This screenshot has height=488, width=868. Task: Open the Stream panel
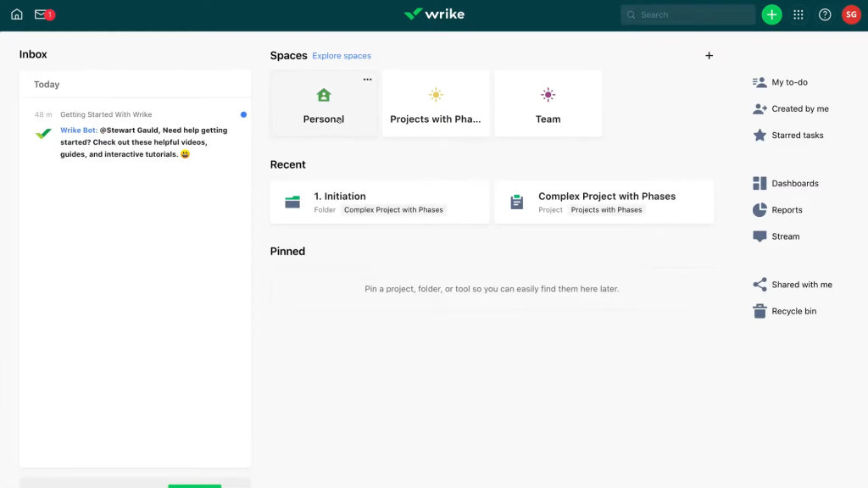click(785, 236)
